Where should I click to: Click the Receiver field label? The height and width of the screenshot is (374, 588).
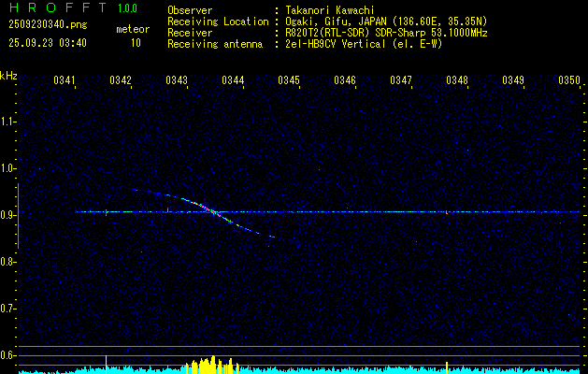[190, 33]
